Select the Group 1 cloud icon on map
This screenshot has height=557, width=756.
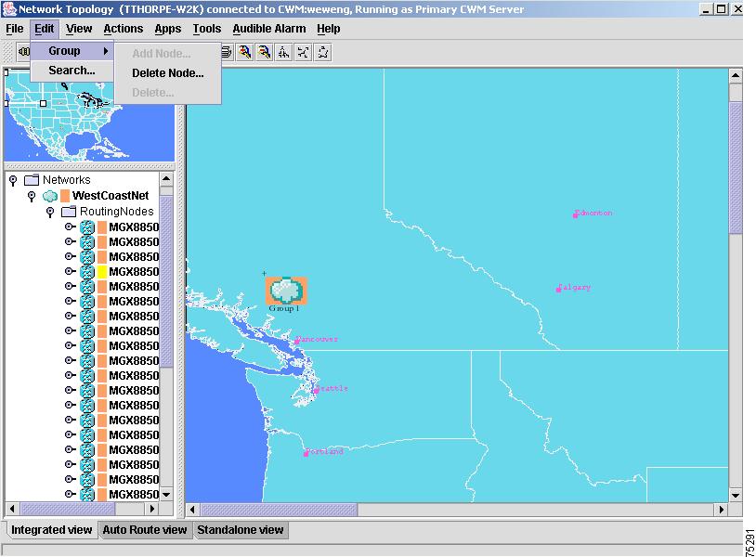coord(286,291)
